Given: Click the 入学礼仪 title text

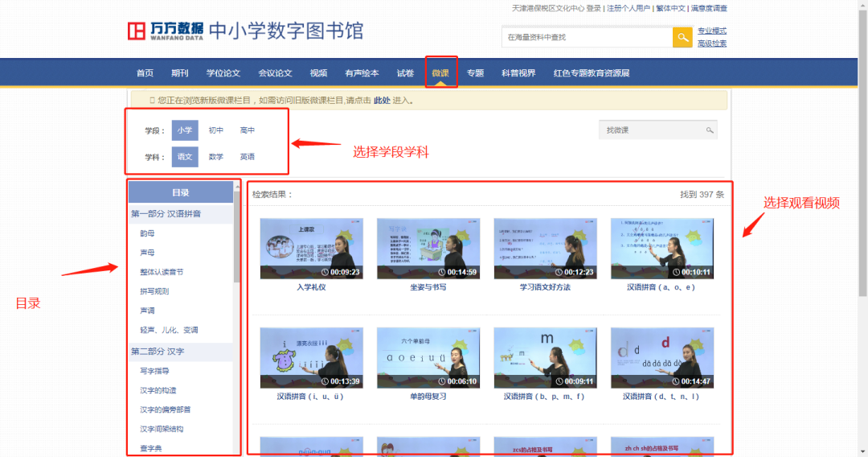Looking at the screenshot, I should [312, 287].
